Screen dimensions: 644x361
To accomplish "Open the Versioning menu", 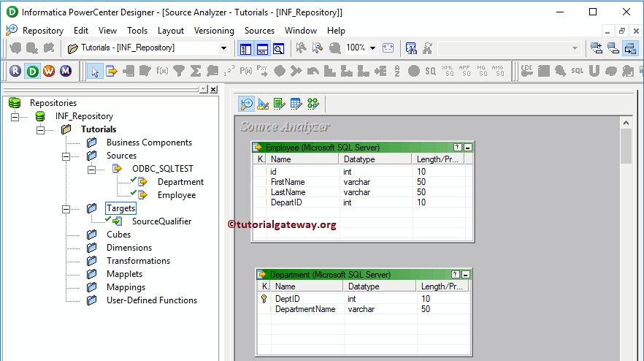I will (214, 31).
